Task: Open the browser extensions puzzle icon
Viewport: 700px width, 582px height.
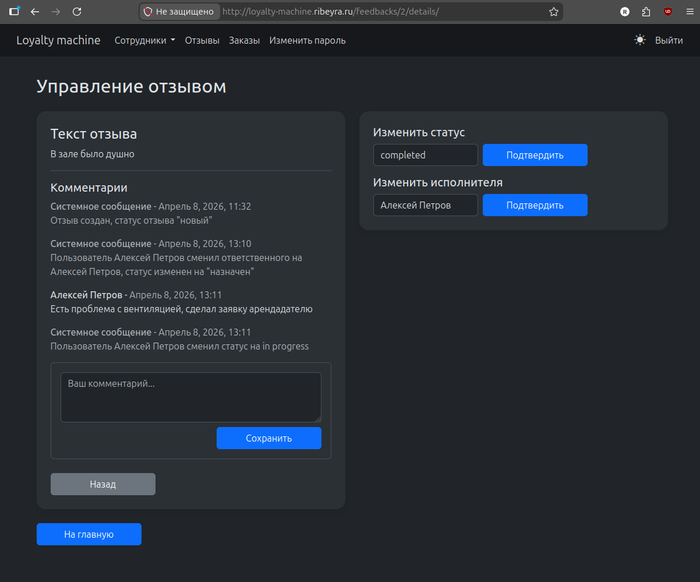Action: click(x=646, y=12)
